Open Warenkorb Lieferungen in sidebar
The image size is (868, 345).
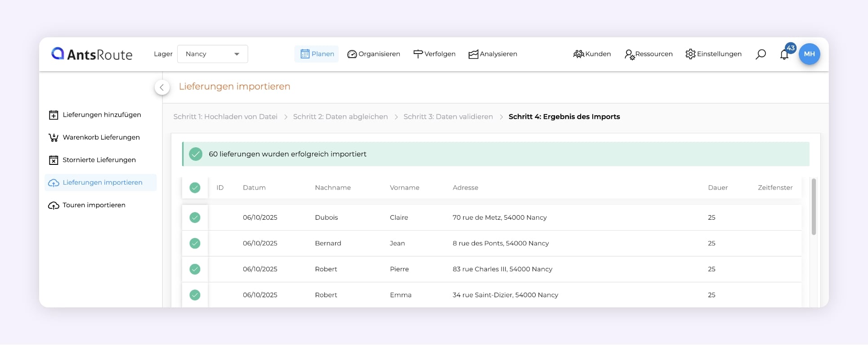(101, 137)
